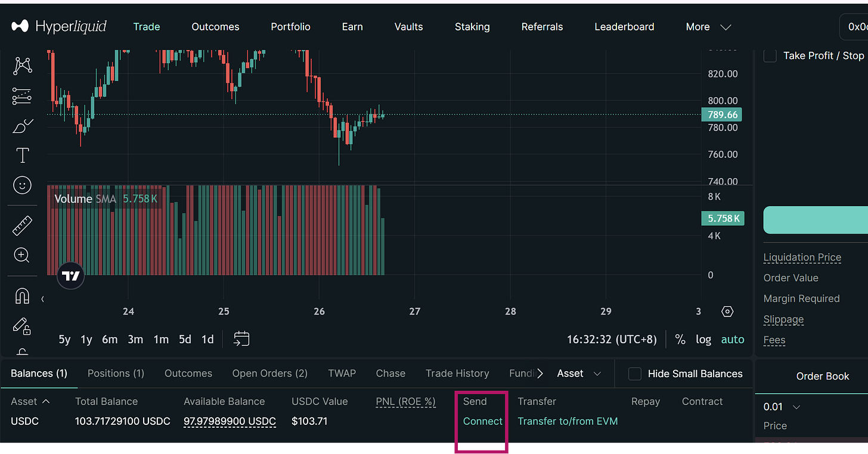This screenshot has width=868, height=454.
Task: Expand the 0.01 order book precision dropdown
Action: click(782, 407)
